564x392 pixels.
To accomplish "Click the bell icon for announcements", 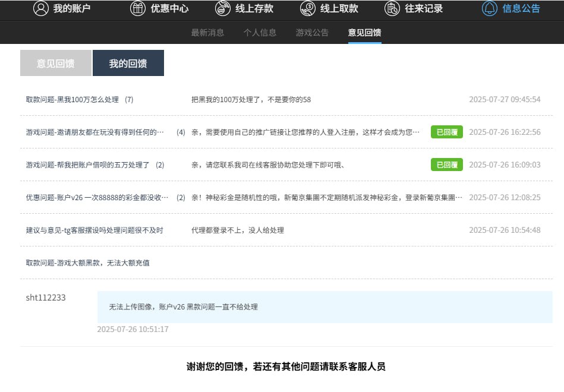I will click(490, 8).
